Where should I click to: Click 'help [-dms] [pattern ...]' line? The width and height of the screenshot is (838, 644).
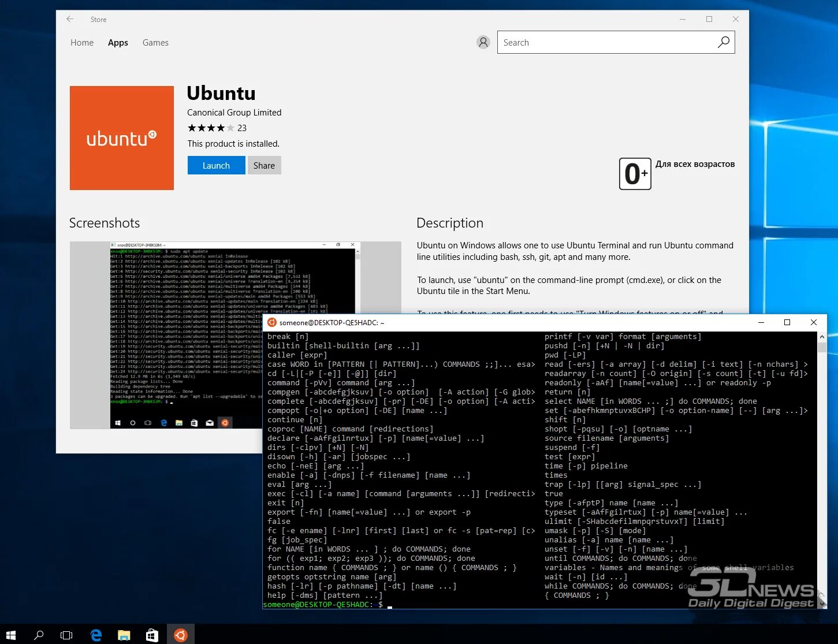coord(325,595)
